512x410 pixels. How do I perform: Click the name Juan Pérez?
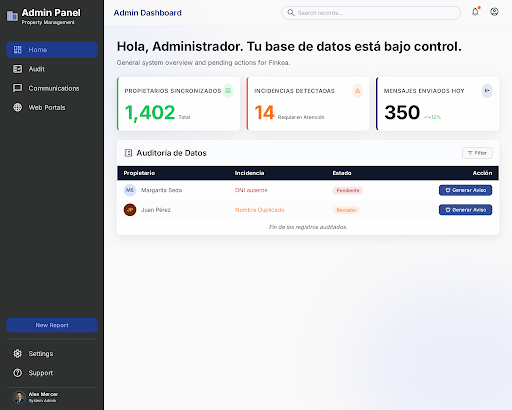click(x=156, y=210)
